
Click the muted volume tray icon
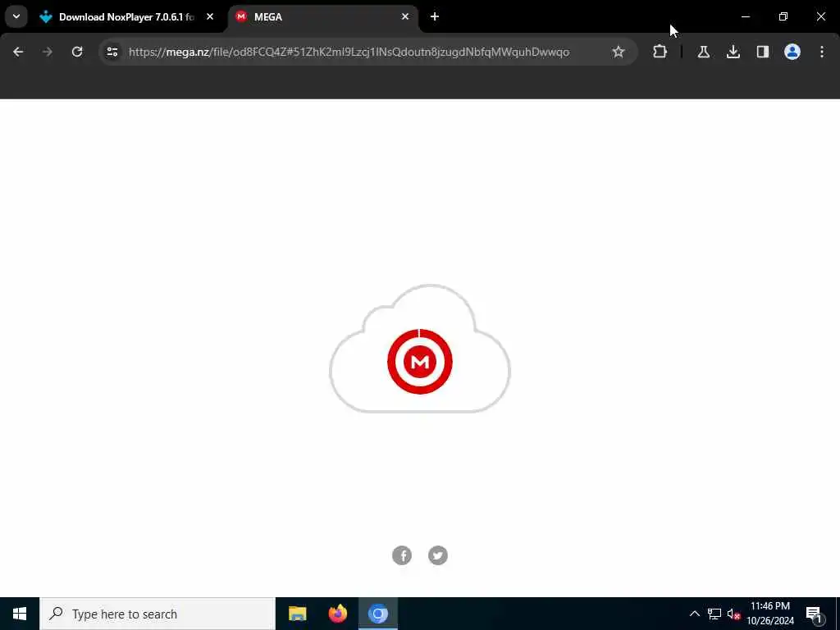[x=733, y=614]
